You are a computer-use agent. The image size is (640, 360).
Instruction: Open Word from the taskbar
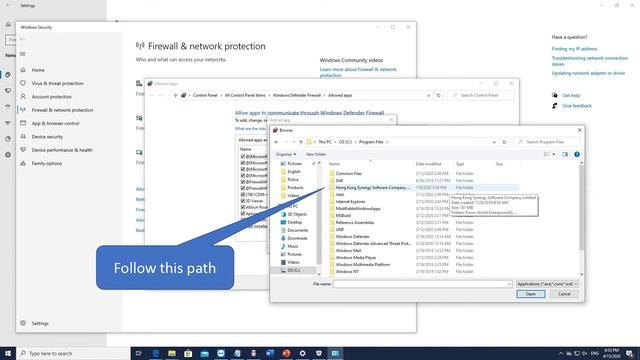coord(270,353)
